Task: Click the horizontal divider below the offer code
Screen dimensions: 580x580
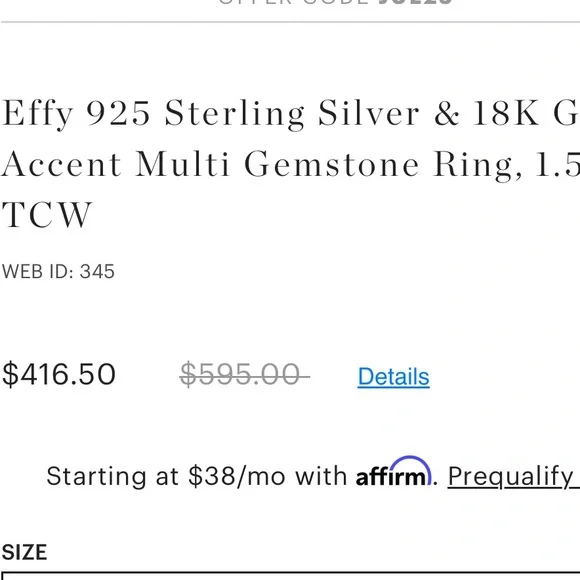Action: pos(290,22)
